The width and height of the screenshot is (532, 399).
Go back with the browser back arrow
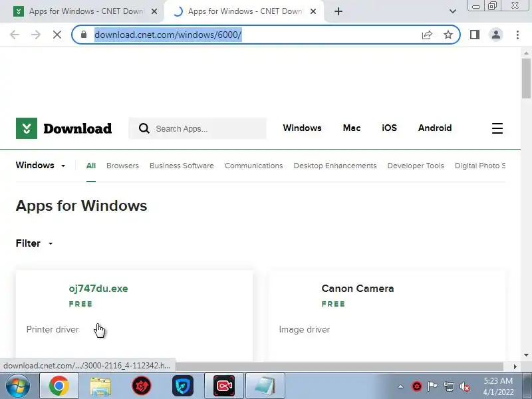pos(15,35)
